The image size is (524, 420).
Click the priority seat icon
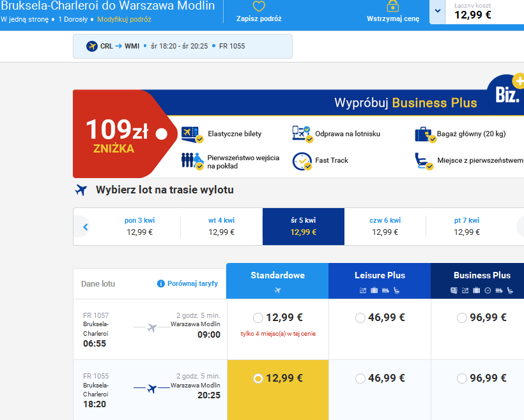424,161
